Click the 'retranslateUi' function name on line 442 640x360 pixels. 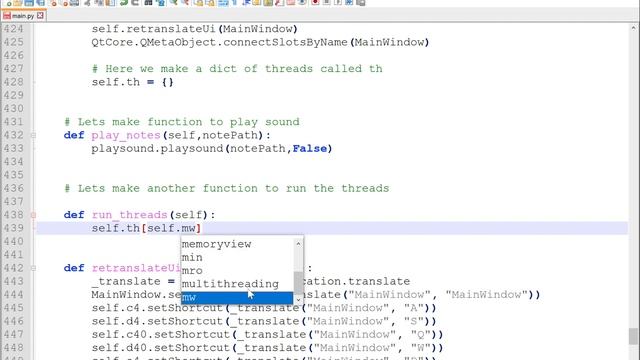136,268
